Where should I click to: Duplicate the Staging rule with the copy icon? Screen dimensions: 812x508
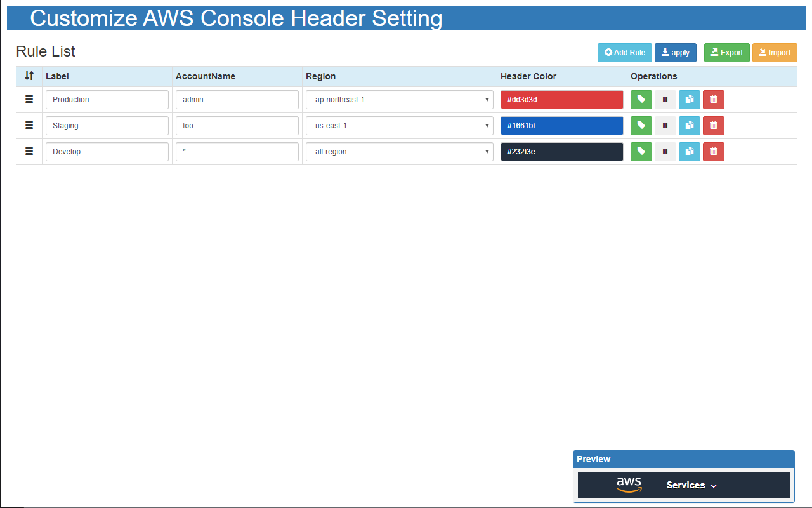(689, 126)
